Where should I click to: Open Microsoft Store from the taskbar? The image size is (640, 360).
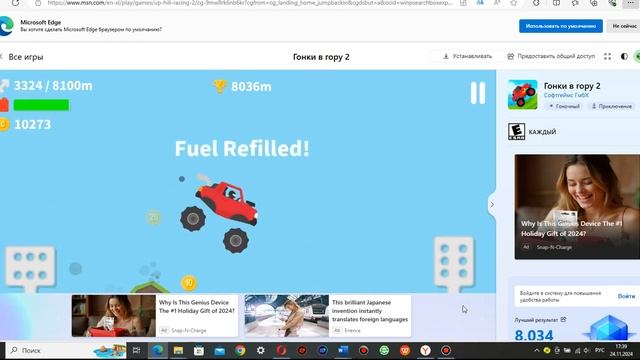pyautogui.click(x=199, y=350)
